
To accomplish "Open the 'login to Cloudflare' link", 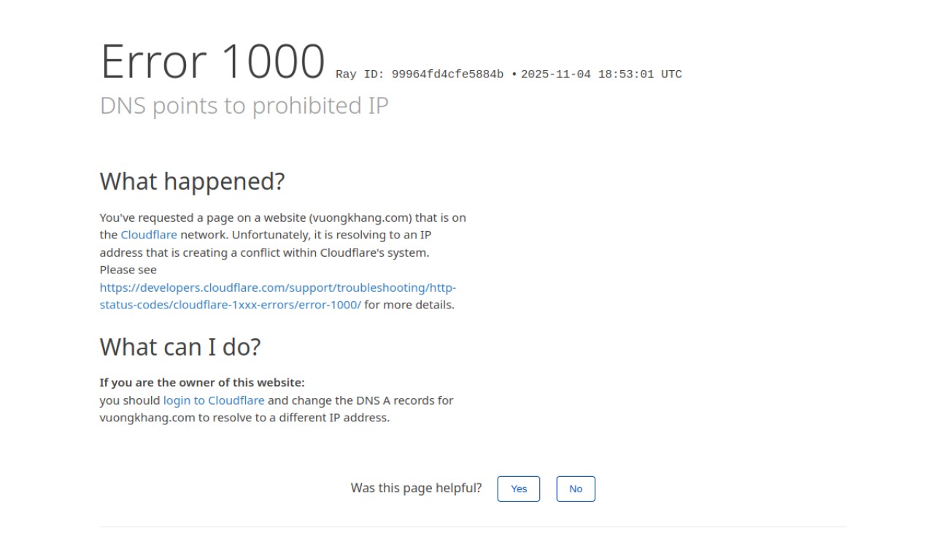I will [x=214, y=400].
